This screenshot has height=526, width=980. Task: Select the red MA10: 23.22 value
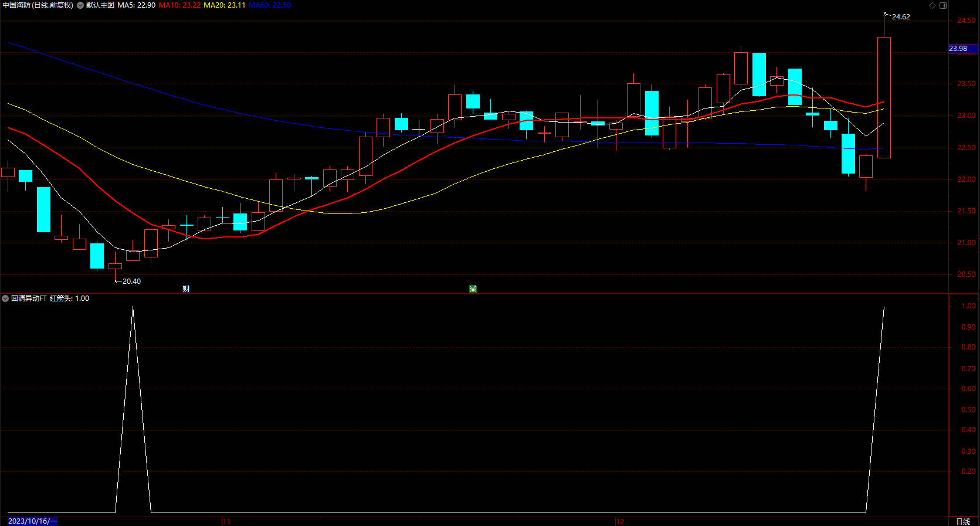179,5
